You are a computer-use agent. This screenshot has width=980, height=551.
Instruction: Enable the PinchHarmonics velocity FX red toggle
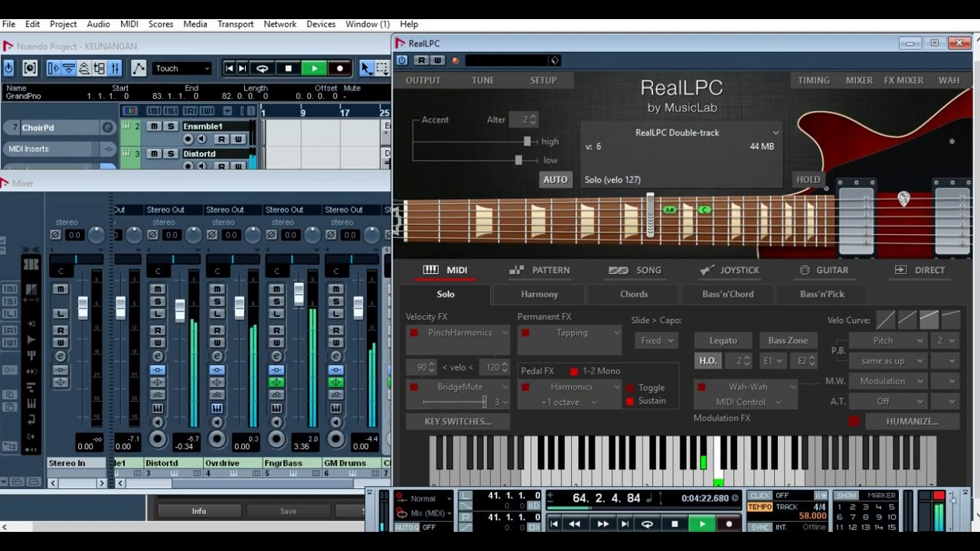[x=414, y=333]
